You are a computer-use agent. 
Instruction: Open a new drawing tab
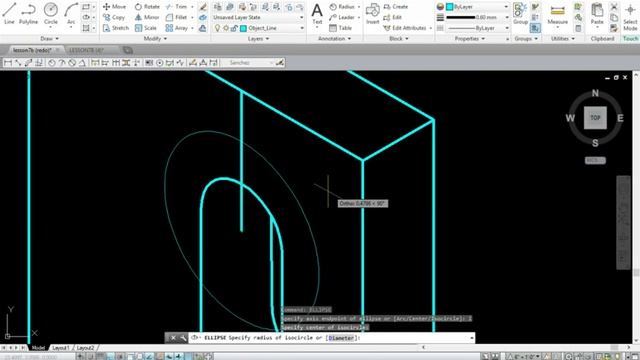[x=128, y=50]
